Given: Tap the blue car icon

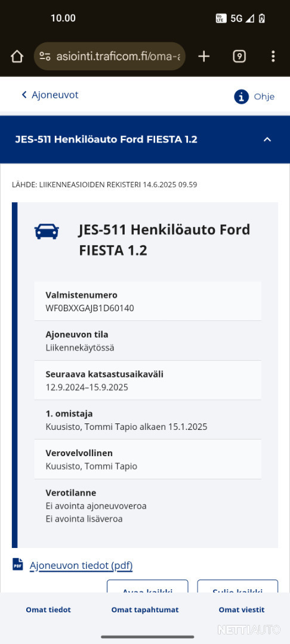Looking at the screenshot, I should tap(47, 231).
